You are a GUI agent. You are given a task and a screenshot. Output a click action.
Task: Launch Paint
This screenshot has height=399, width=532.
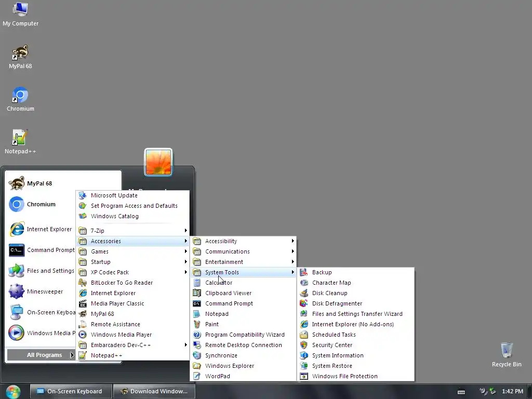point(243,324)
